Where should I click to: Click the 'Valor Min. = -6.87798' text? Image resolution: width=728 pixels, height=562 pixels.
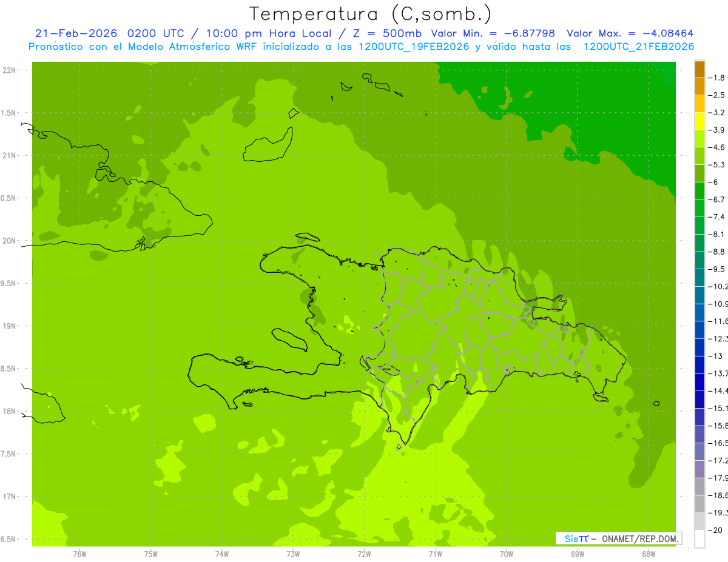[x=493, y=33]
